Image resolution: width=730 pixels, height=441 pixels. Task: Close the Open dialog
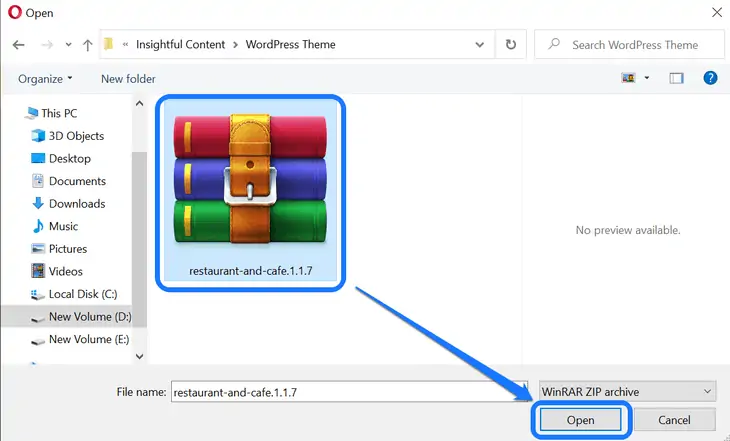pos(717,12)
